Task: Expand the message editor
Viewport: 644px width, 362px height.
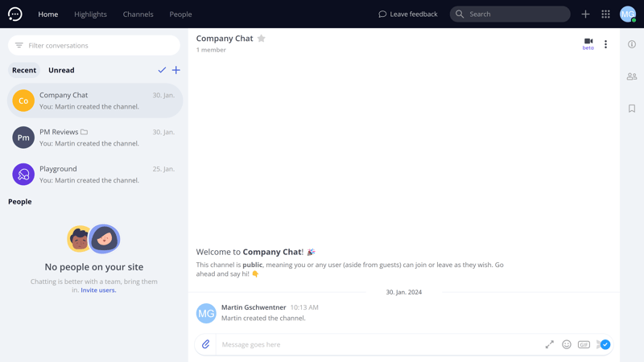Action: click(549, 344)
